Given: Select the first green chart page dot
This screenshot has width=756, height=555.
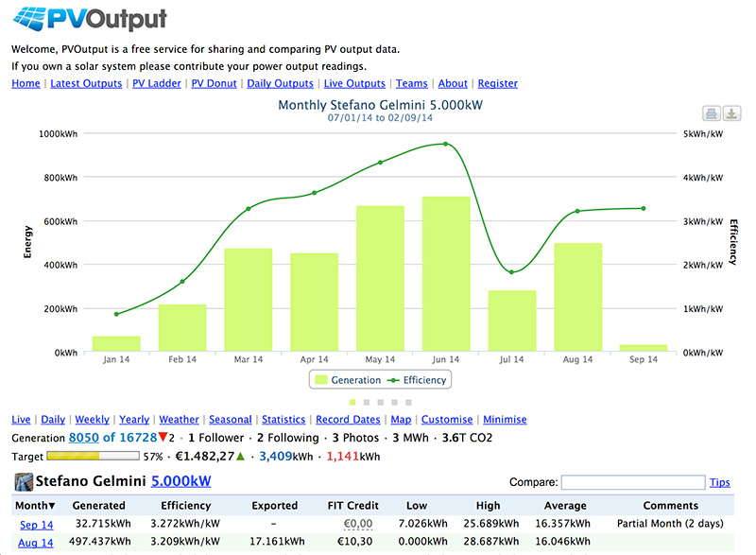Looking at the screenshot, I should tap(352, 402).
